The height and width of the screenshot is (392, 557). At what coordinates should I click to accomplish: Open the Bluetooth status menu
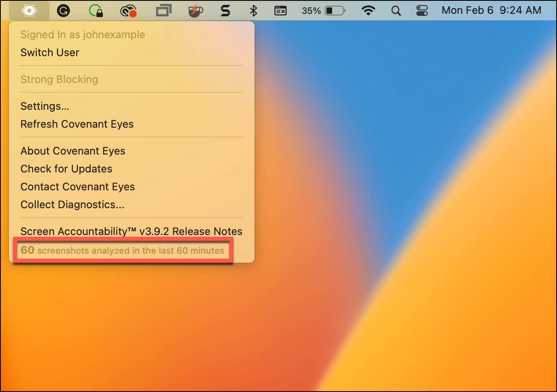point(254,11)
